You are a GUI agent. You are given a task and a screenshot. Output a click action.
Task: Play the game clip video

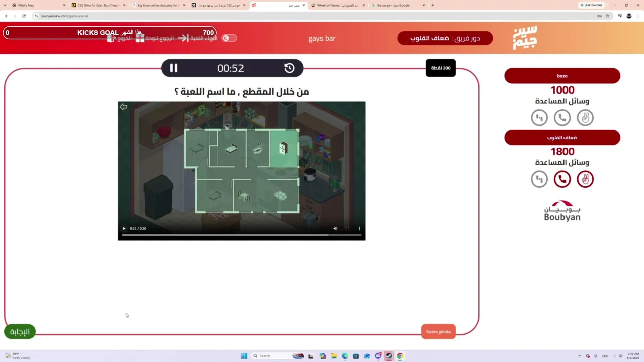pyautogui.click(x=124, y=229)
